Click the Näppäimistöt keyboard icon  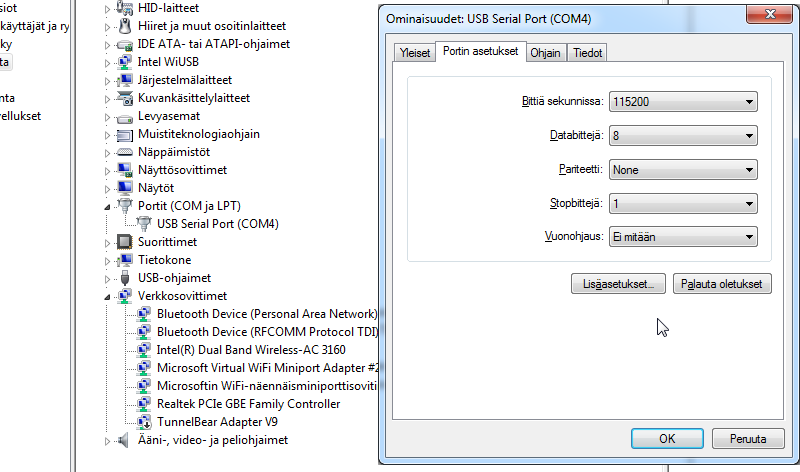click(125, 152)
